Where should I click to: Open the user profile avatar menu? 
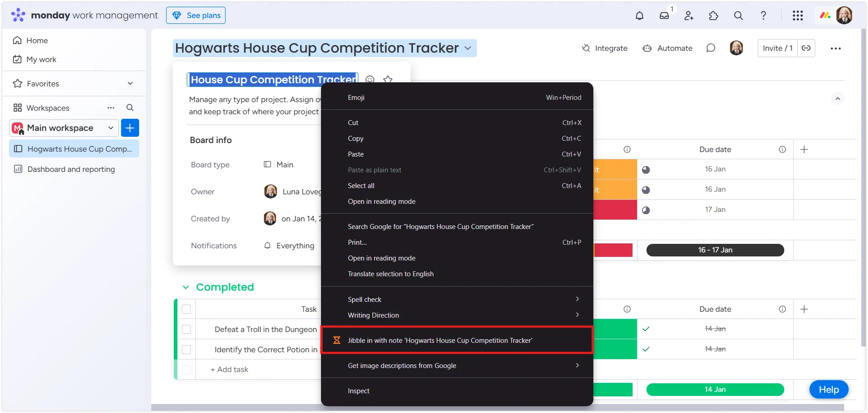click(844, 16)
